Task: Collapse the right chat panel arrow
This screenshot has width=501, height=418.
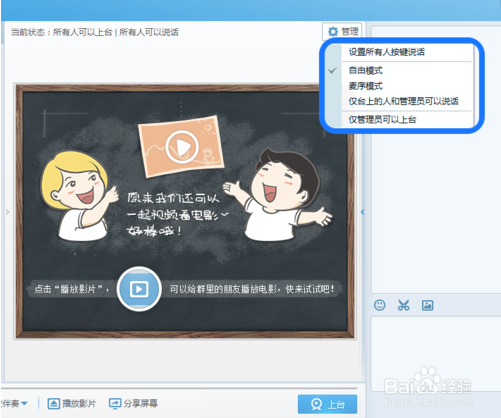Action: pyautogui.click(x=363, y=212)
